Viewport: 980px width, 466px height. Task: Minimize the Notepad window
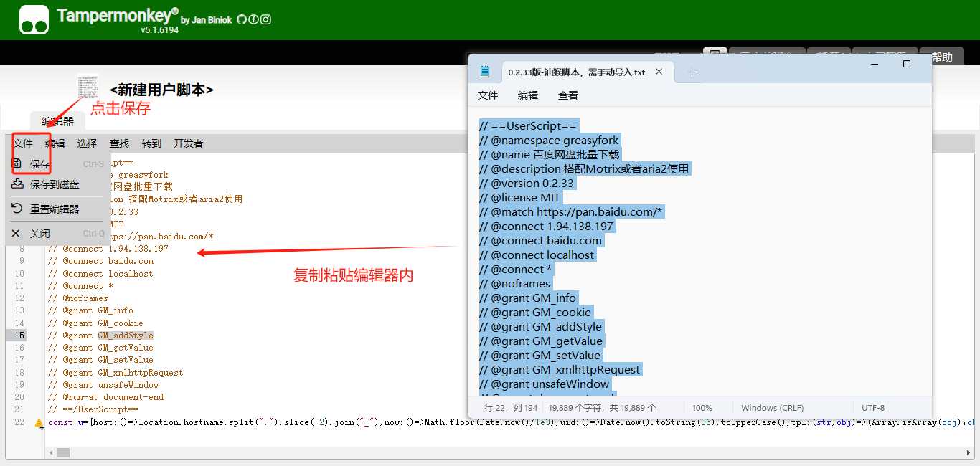pyautogui.click(x=875, y=64)
